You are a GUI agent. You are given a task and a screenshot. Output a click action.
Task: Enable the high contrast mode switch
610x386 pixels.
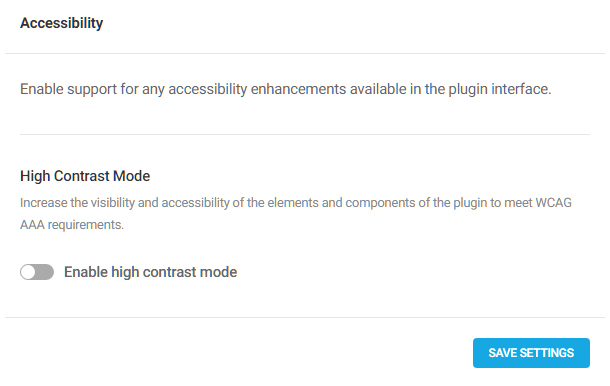[37, 272]
